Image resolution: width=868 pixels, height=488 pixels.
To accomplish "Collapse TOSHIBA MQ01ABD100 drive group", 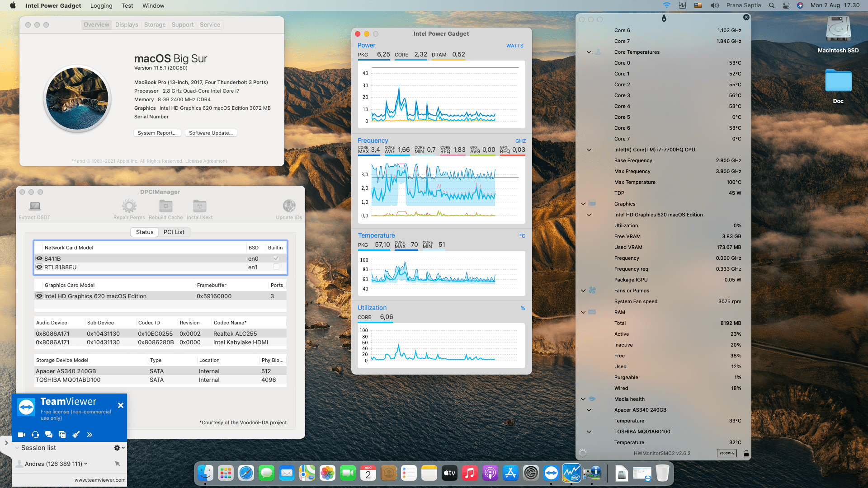I will tap(589, 432).
